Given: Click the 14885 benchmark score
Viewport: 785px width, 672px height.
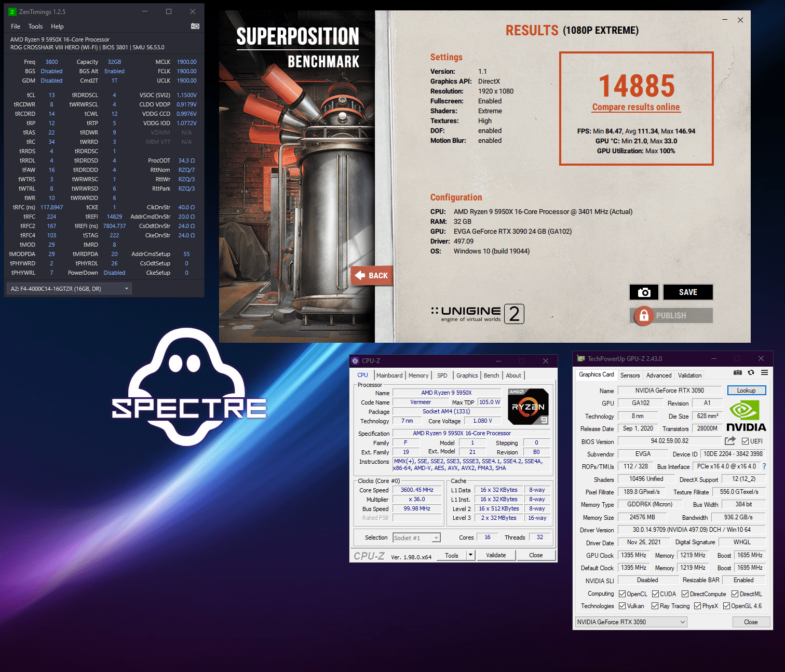Looking at the screenshot, I should (x=637, y=86).
